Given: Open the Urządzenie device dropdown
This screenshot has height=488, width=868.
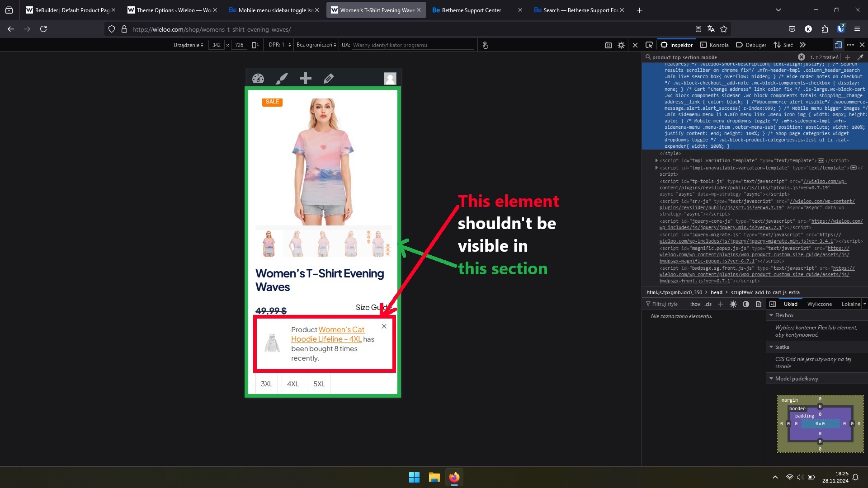Looking at the screenshot, I should point(188,45).
